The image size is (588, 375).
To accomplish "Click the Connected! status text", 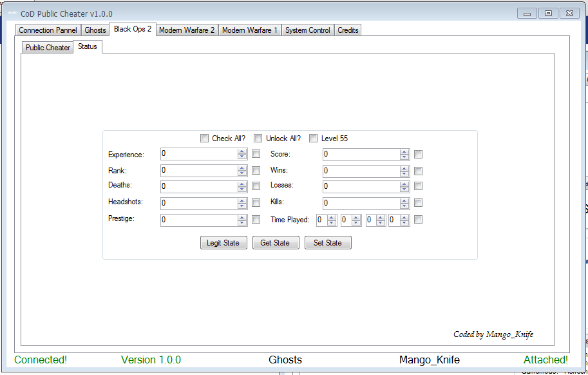I will point(41,360).
